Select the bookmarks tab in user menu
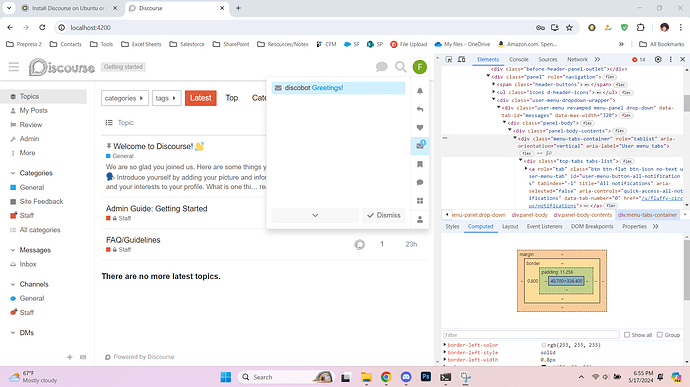 pos(420,164)
